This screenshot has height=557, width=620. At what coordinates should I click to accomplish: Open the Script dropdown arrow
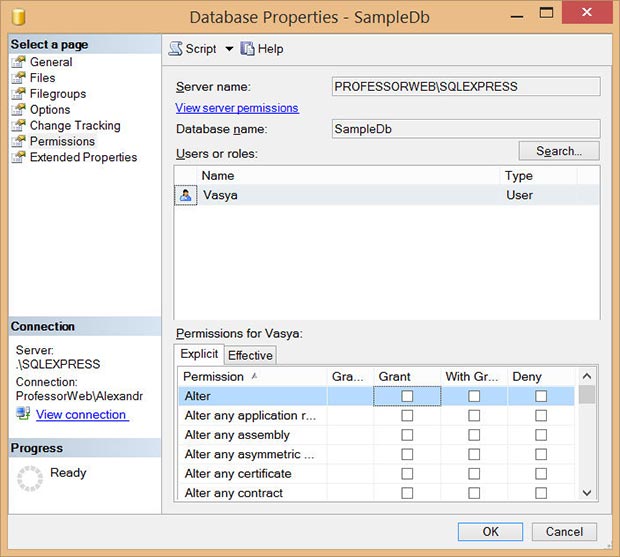229,49
